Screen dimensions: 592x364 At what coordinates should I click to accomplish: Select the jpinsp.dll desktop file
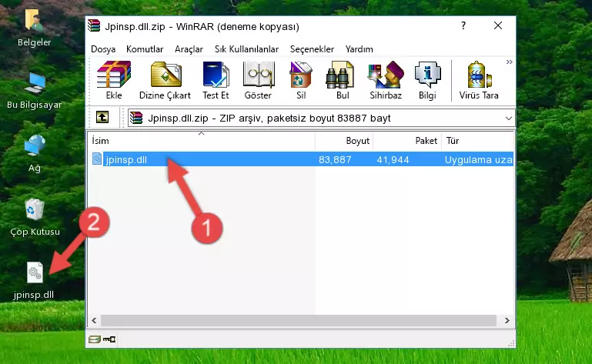(x=34, y=281)
